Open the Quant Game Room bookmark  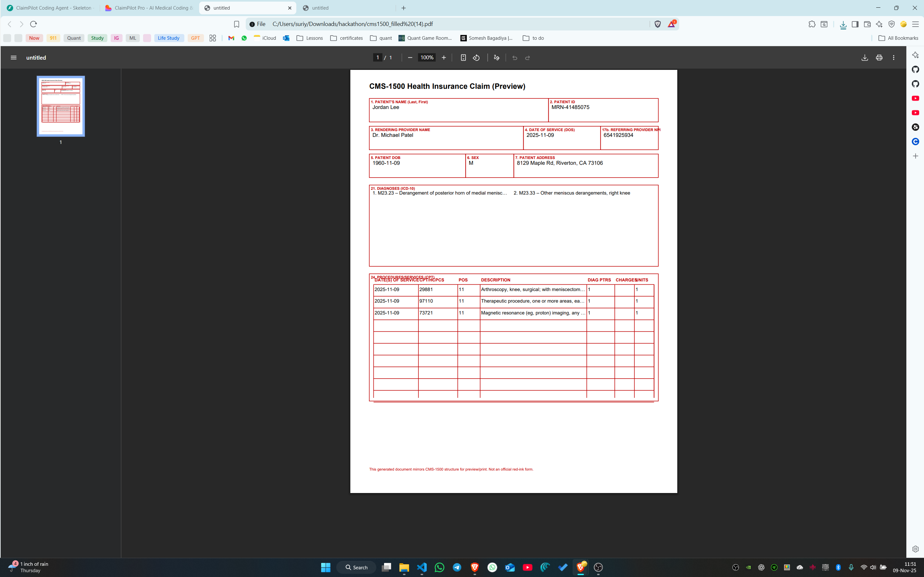pyautogui.click(x=425, y=38)
